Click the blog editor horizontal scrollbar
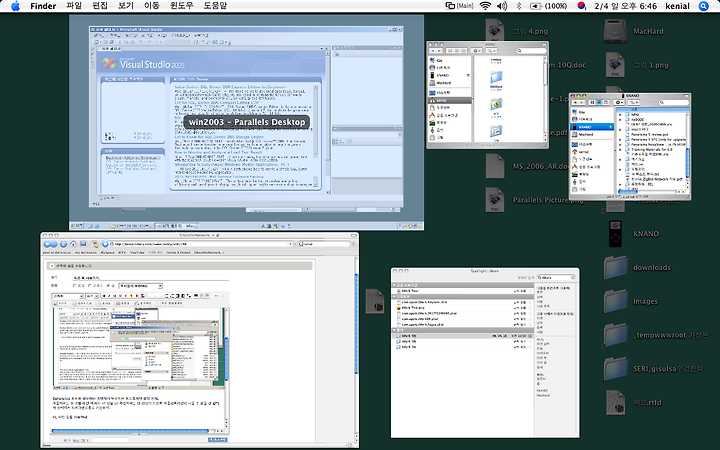 130,431
